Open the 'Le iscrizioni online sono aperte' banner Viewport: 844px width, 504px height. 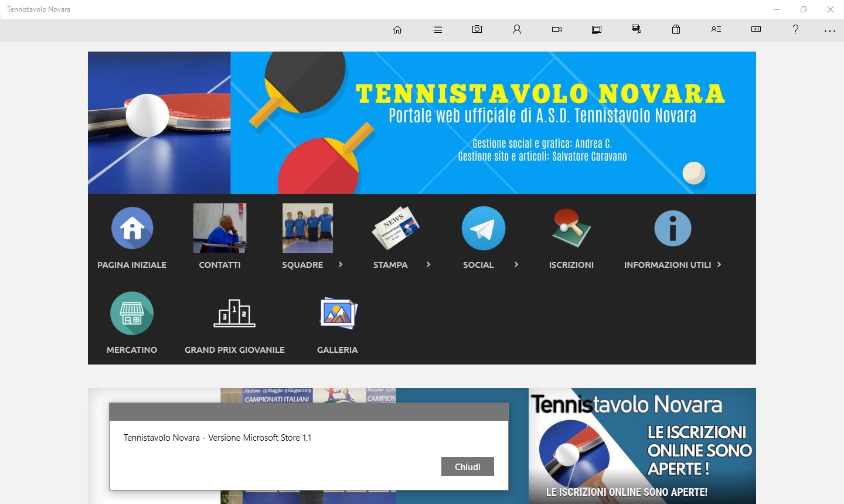click(x=642, y=446)
